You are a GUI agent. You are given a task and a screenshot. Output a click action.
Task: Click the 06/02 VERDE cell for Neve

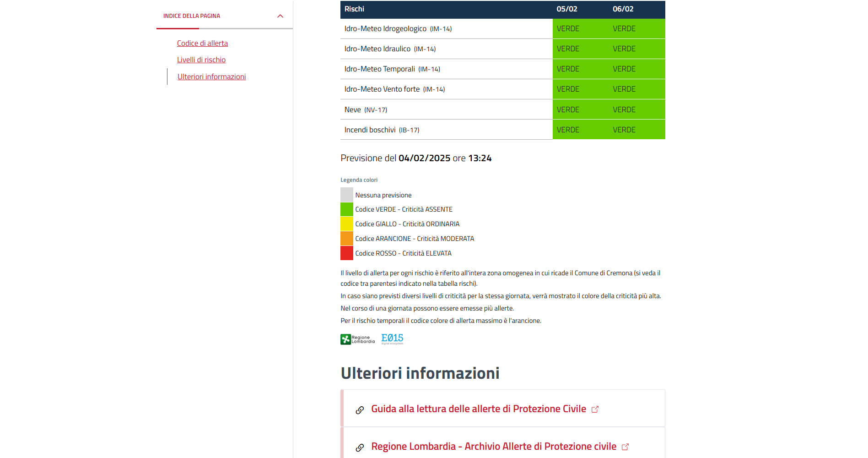pos(624,110)
